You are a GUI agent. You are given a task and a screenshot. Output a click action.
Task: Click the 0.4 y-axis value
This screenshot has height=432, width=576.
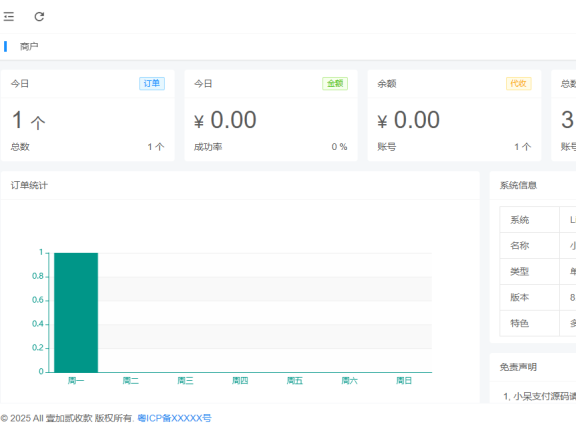38,324
